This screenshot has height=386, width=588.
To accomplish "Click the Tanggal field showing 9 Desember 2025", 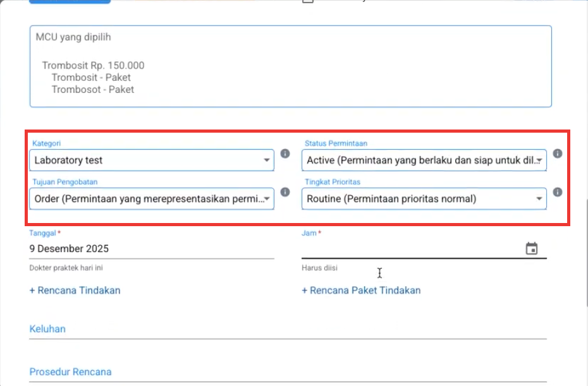I will pos(152,249).
